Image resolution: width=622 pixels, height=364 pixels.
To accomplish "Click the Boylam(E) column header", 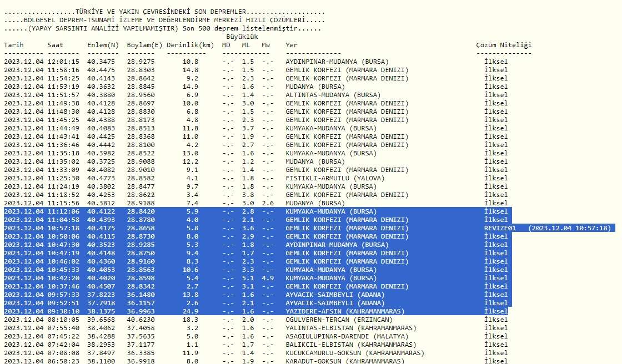I will pyautogui.click(x=144, y=44).
